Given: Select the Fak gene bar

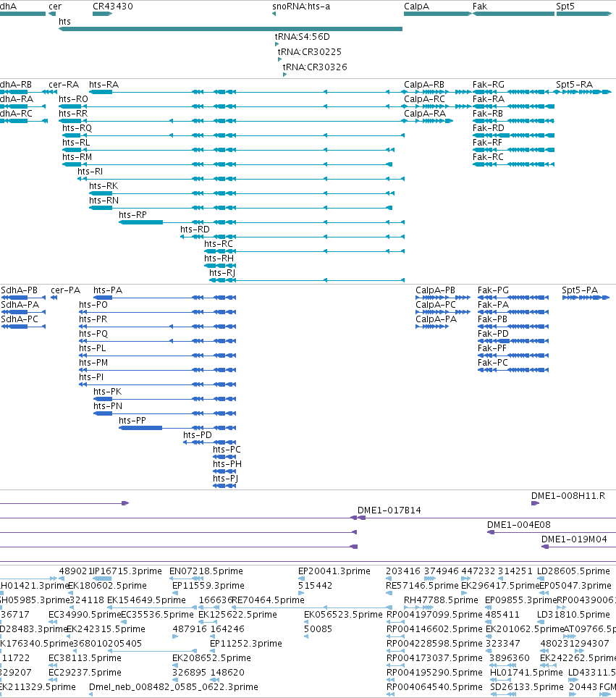Looking at the screenshot, I should pos(514,14).
